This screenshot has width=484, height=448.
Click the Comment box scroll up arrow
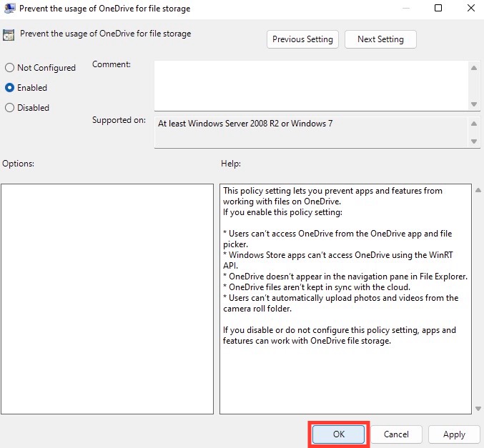coord(474,68)
